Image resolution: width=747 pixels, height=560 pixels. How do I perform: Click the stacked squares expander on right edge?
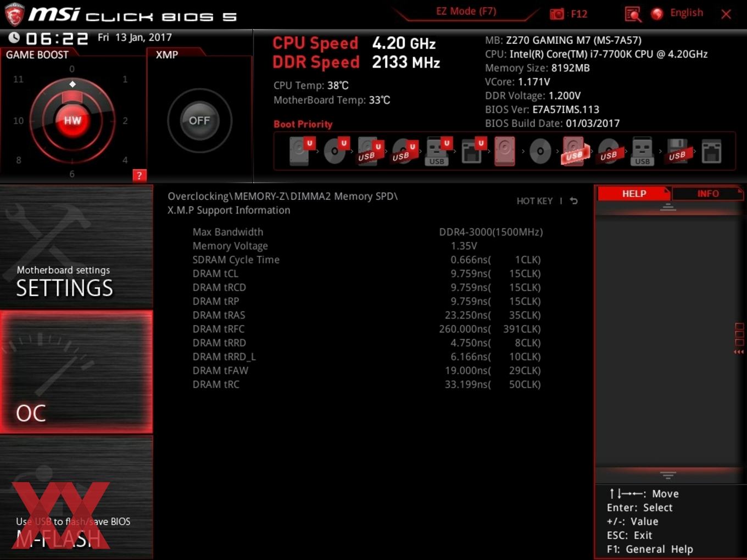pyautogui.click(x=739, y=334)
